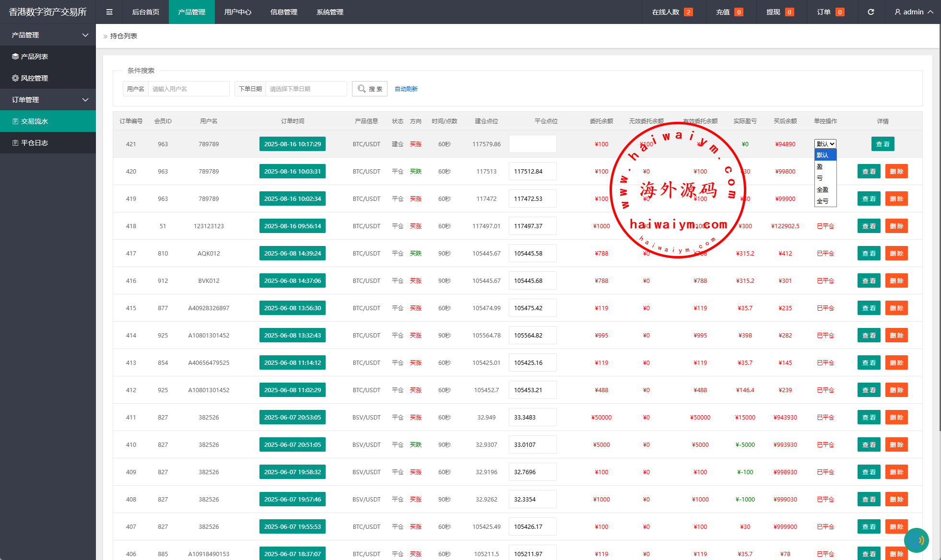Open 平仓日志 sidebar item
The image size is (941, 560).
35,143
